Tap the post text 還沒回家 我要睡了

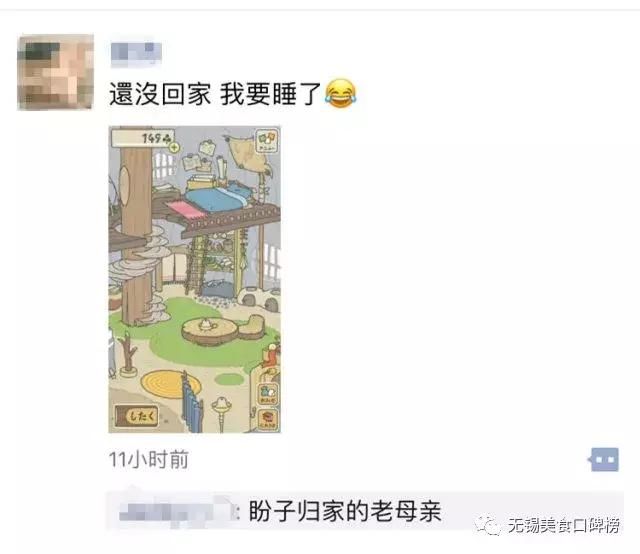click(215, 94)
